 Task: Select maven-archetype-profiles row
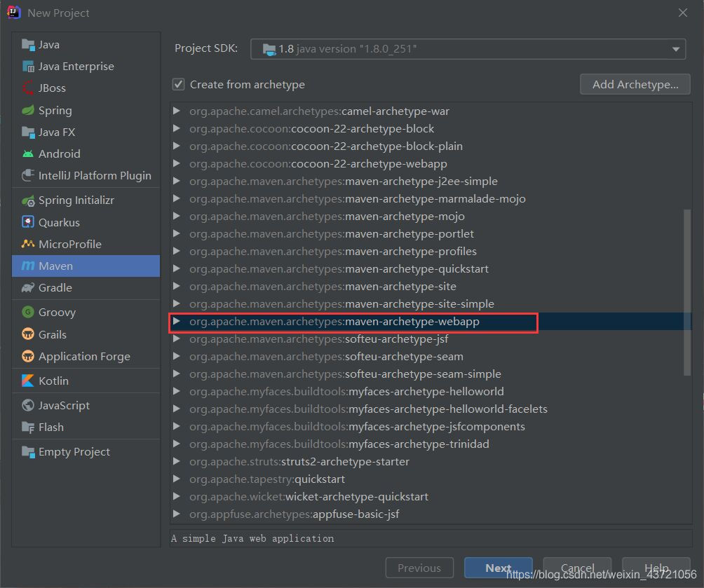click(x=431, y=252)
